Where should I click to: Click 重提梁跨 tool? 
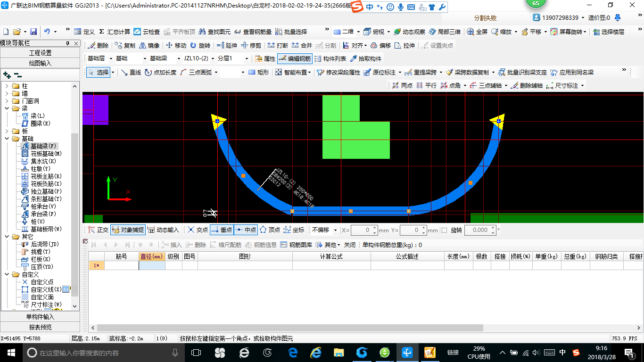pyautogui.click(x=421, y=73)
